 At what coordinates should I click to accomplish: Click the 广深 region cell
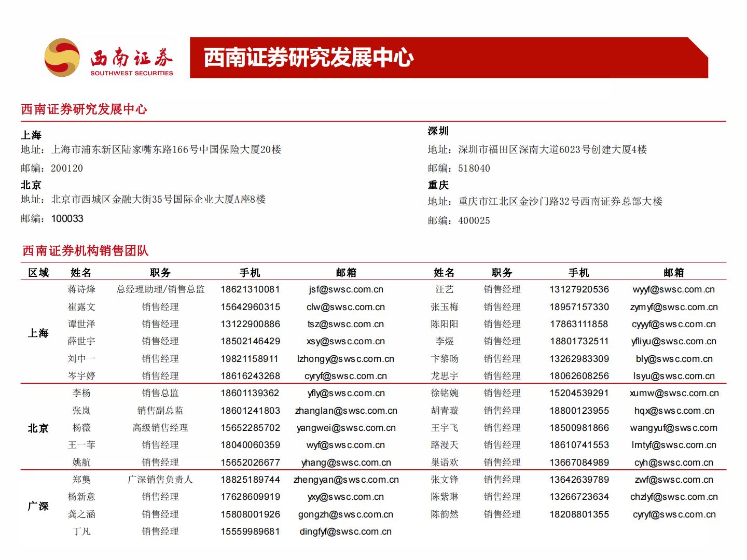tap(38, 506)
